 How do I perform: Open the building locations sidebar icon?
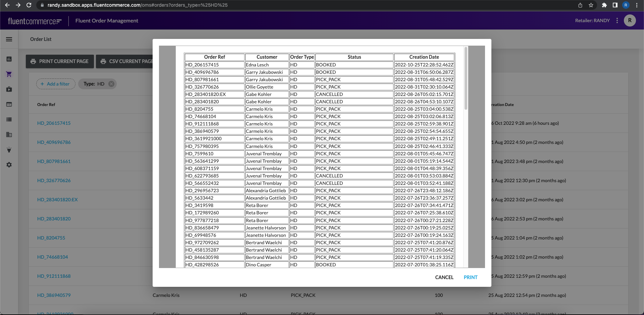(9, 135)
